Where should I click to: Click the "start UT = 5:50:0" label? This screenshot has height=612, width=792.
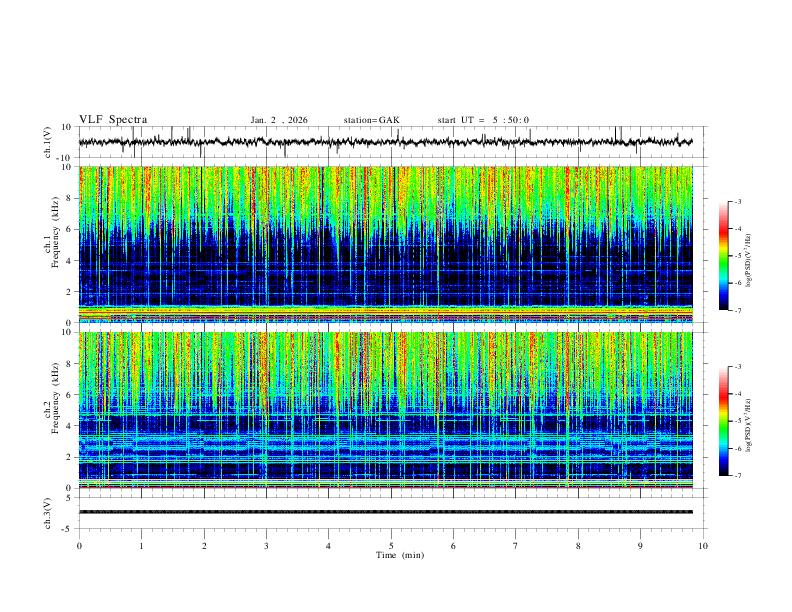483,120
